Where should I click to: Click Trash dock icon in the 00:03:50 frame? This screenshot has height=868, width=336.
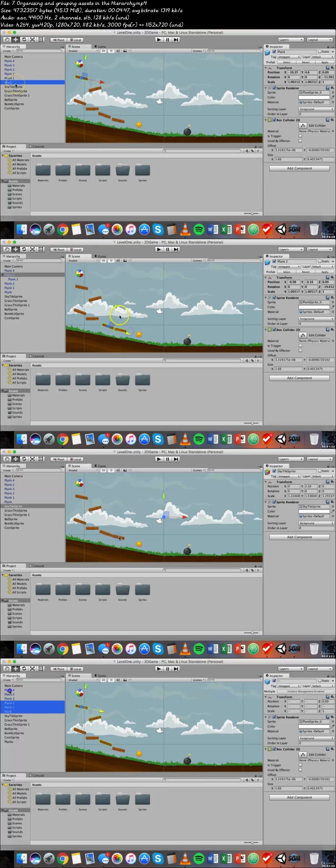tap(314, 858)
